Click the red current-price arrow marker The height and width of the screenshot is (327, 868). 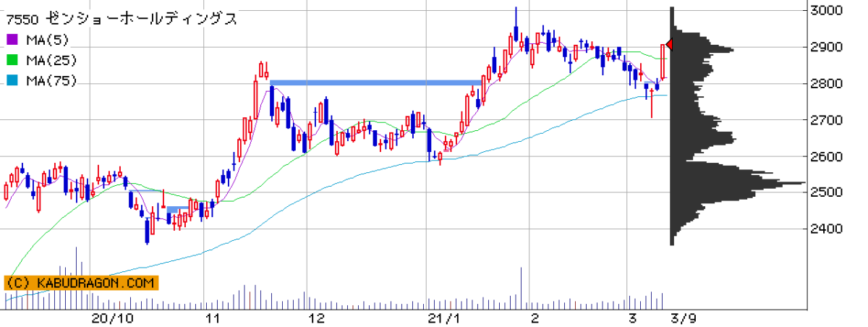[x=669, y=45]
